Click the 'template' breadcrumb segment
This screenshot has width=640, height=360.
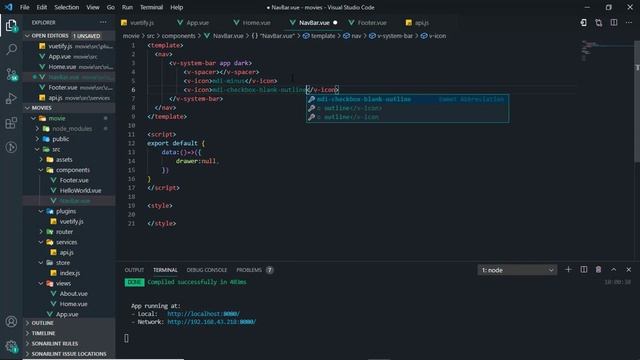(323, 36)
